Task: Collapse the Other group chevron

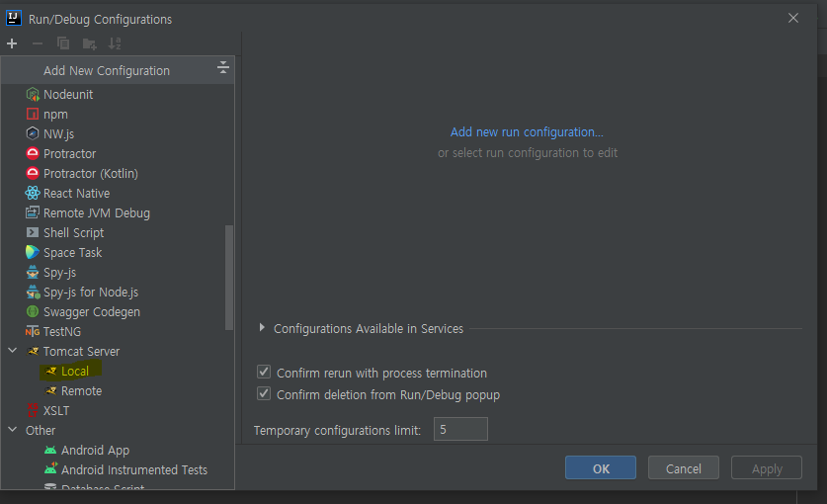Action: click(12, 430)
